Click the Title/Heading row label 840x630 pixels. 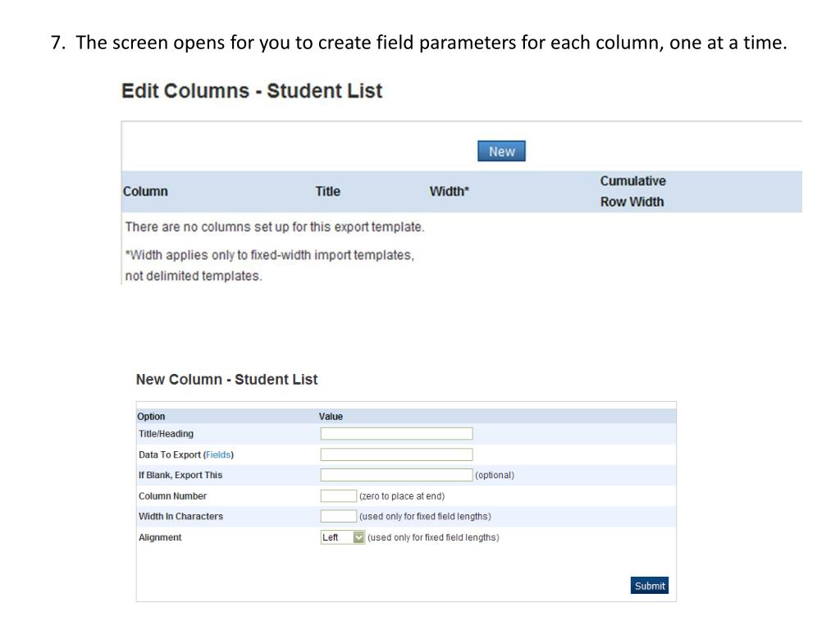pyautogui.click(x=166, y=433)
